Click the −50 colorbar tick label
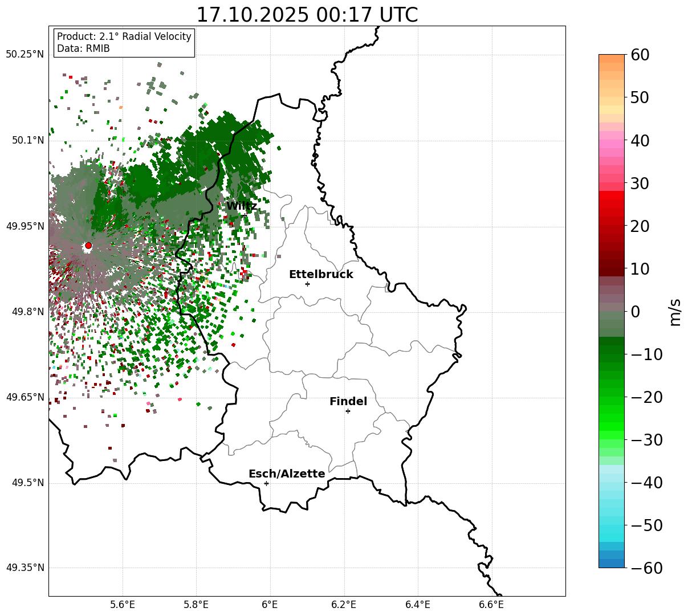Screen dimensions: 688x616 (x=646, y=525)
